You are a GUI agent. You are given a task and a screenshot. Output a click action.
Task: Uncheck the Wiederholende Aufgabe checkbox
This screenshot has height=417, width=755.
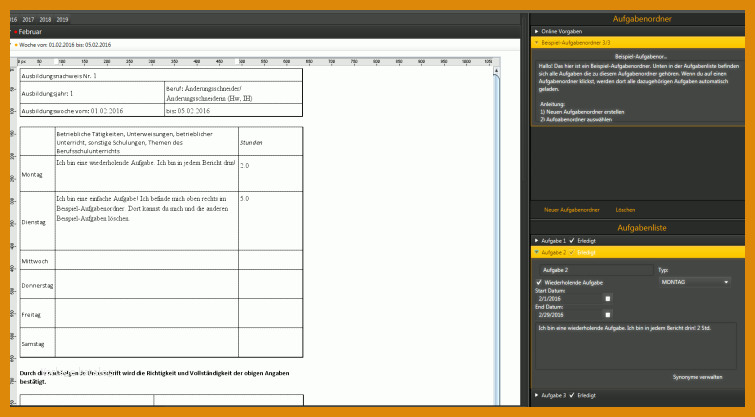pos(540,282)
